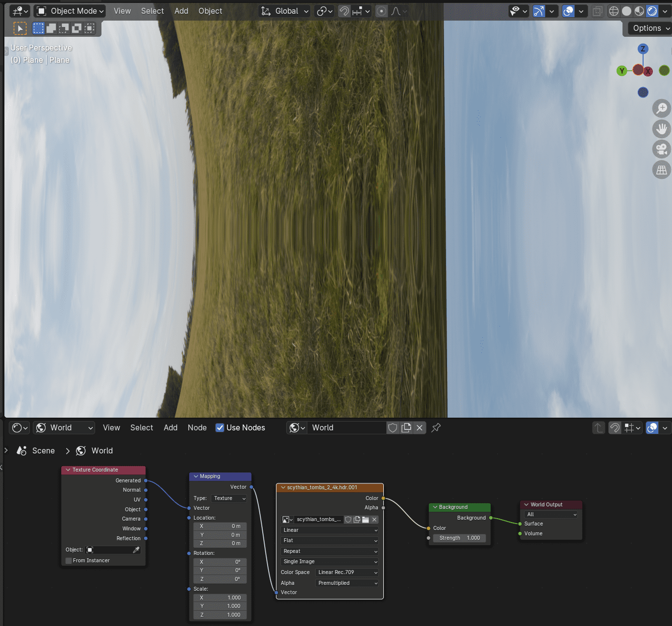Toggle fake user shield for World
This screenshot has height=626, width=672.
pos(393,427)
